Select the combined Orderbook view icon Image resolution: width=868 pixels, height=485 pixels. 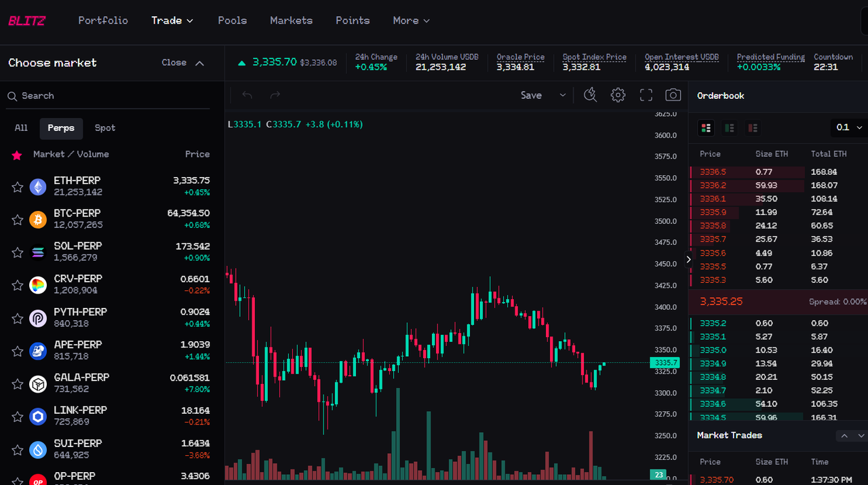706,128
